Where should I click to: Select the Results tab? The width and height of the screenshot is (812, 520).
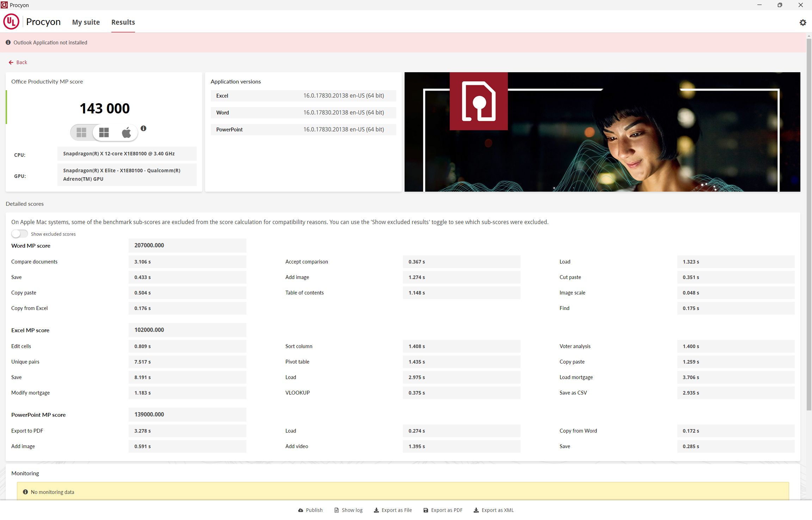click(123, 22)
